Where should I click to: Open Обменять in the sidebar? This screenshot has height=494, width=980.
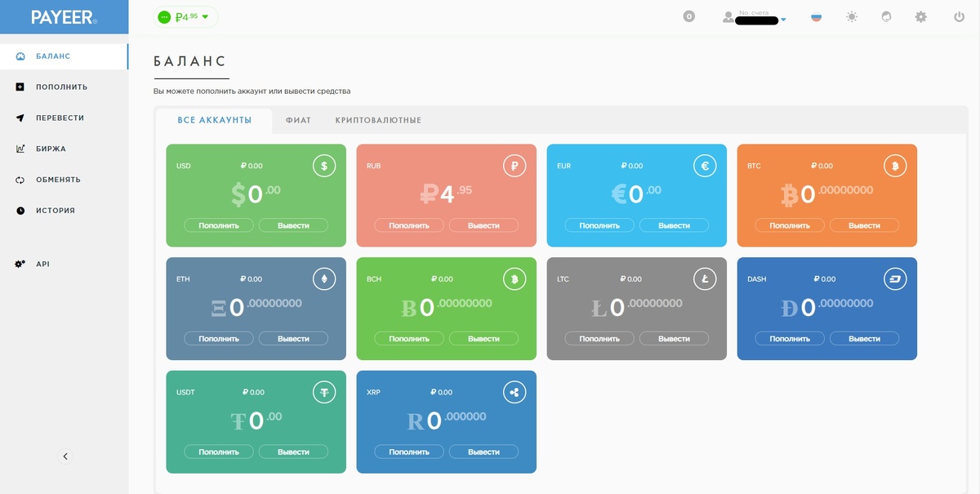pos(64,180)
